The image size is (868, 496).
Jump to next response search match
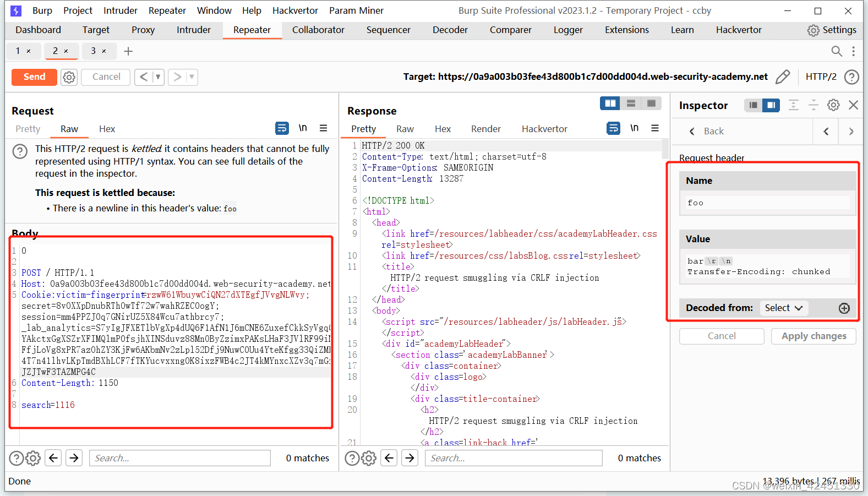(410, 458)
